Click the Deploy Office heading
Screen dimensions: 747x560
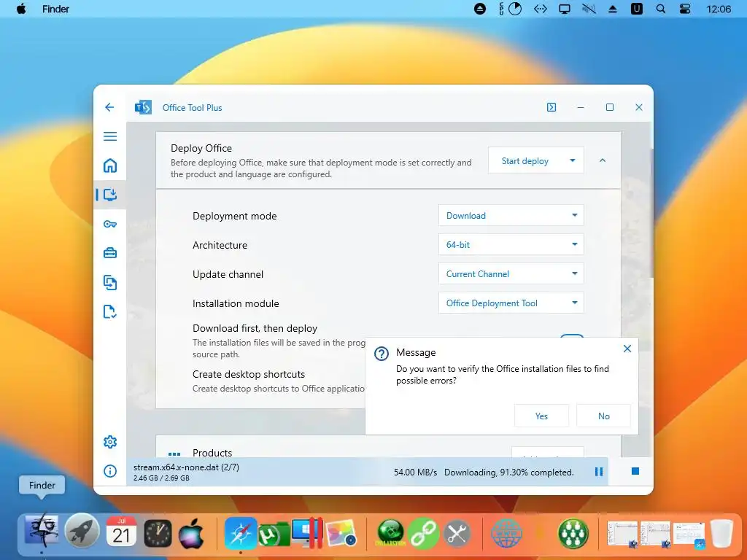(201, 148)
